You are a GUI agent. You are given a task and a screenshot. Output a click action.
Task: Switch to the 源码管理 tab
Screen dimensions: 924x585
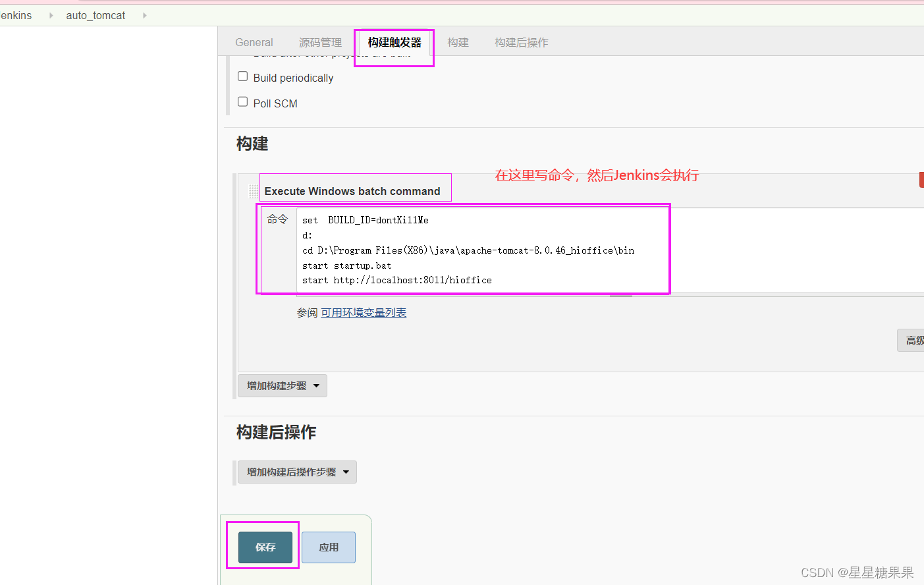tap(320, 42)
